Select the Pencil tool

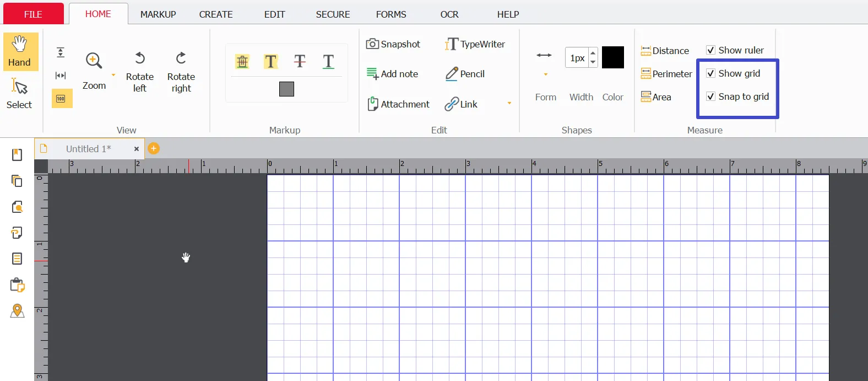[x=465, y=74]
